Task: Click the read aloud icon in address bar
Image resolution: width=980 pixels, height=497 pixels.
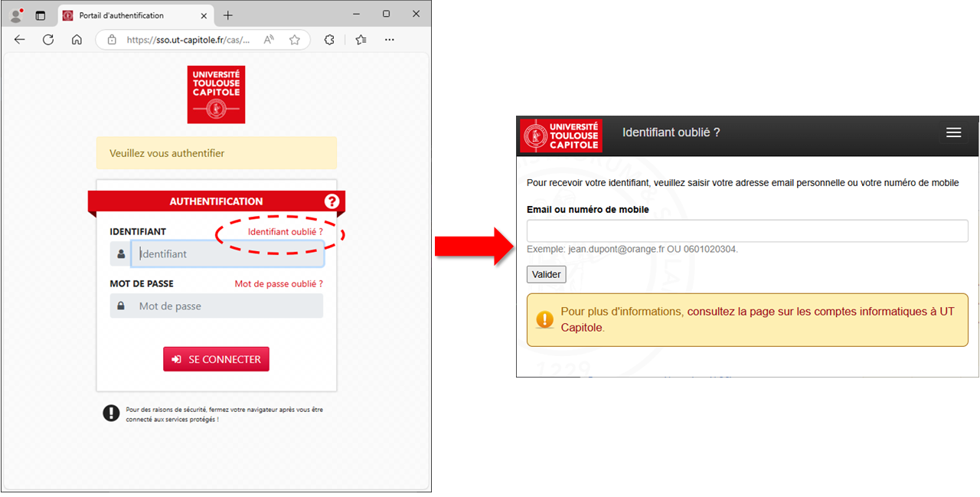Action: (269, 40)
